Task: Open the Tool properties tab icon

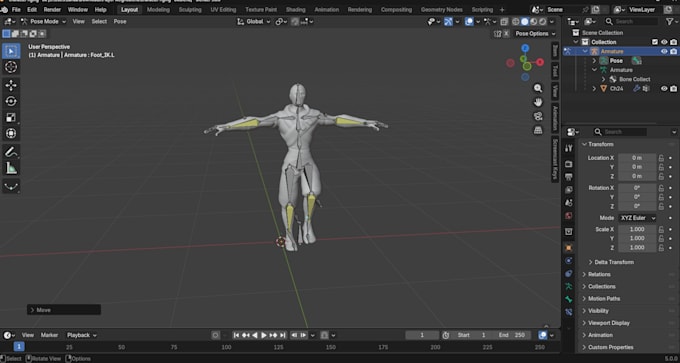Action: point(569,148)
